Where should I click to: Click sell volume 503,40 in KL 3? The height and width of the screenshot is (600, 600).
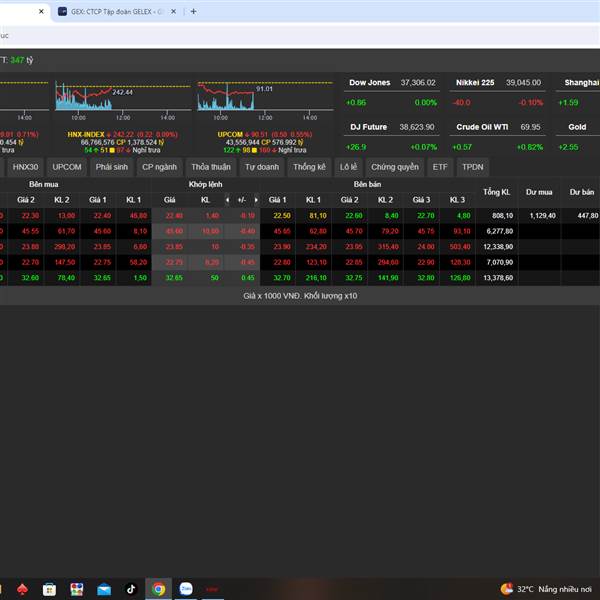[460, 247]
